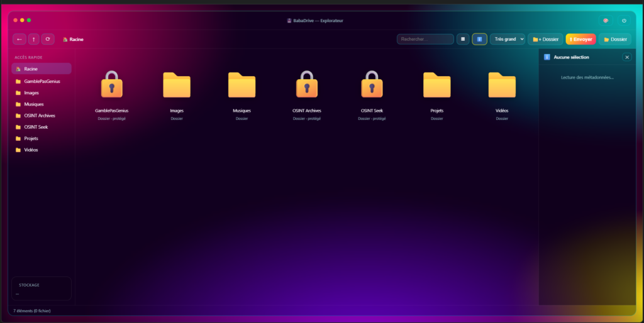Screen dimensions: 644x323
Task: Click the Racine breadcrumb in the toolbar
Action: 73,40
